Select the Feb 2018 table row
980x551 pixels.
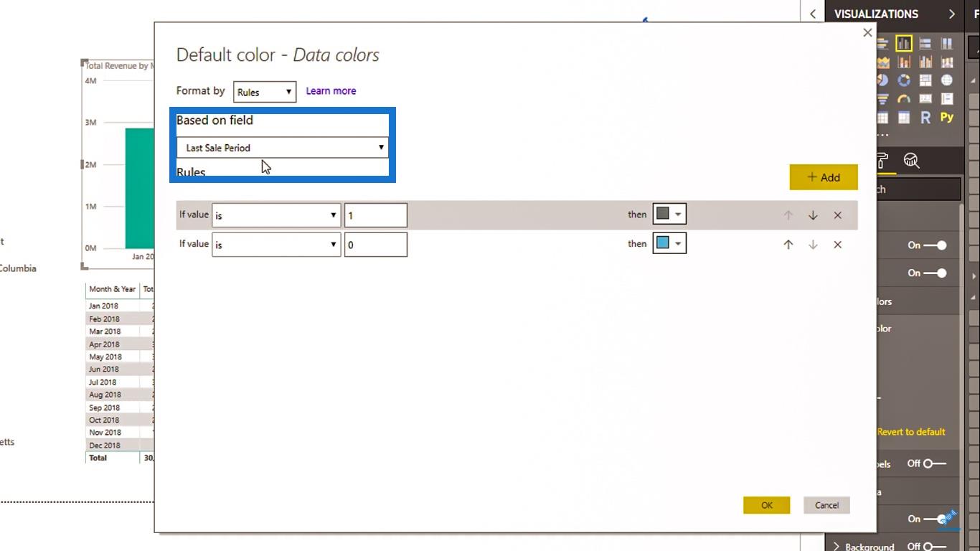[119, 319]
